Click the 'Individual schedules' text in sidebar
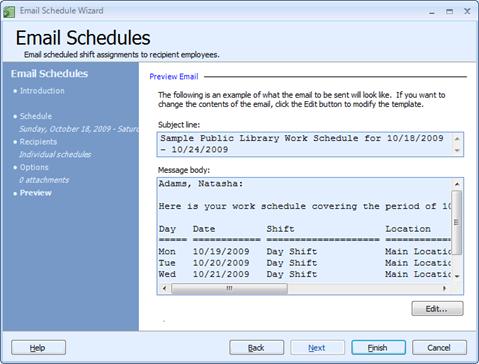This screenshot has height=364, width=479. [x=55, y=154]
